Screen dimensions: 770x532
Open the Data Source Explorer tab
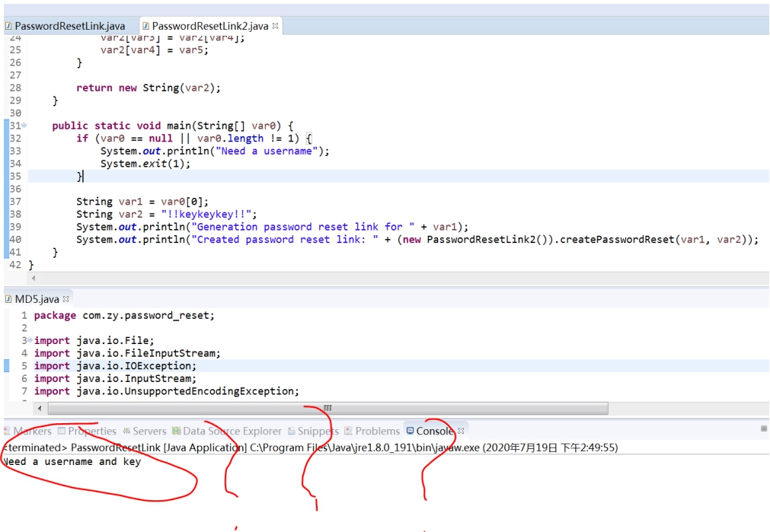(x=232, y=431)
